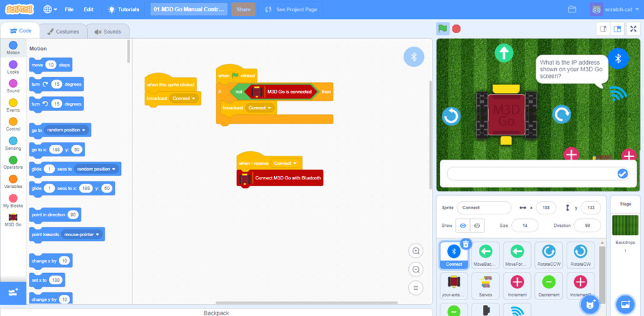Viewport: 644px width, 316px height.
Task: Switch to the Costumes tab
Action: coord(63,32)
